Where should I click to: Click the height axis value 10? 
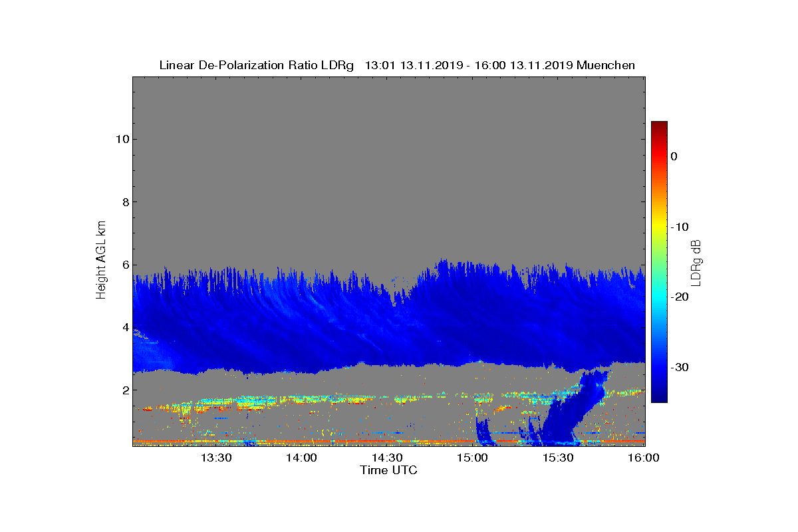tap(122, 139)
